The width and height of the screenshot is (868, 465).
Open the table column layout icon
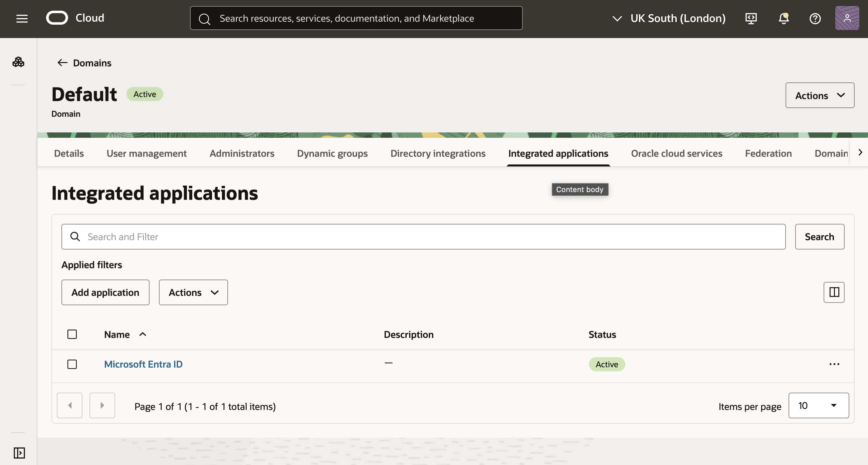click(x=834, y=292)
